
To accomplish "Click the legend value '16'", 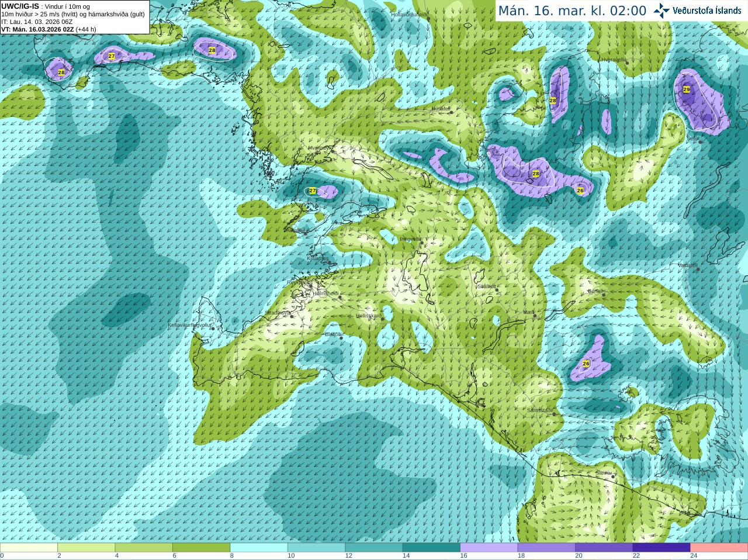I will click(463, 555).
